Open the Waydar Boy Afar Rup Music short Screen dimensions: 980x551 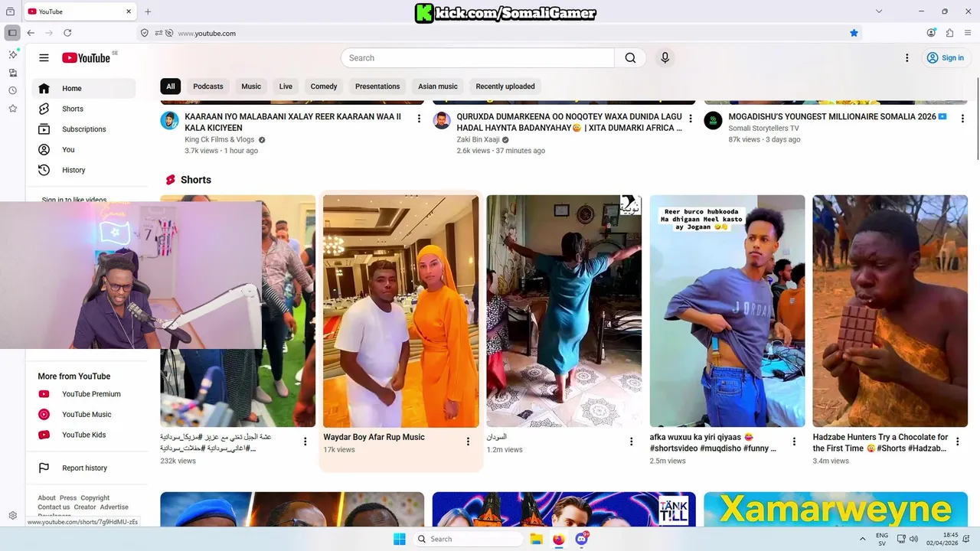[400, 311]
